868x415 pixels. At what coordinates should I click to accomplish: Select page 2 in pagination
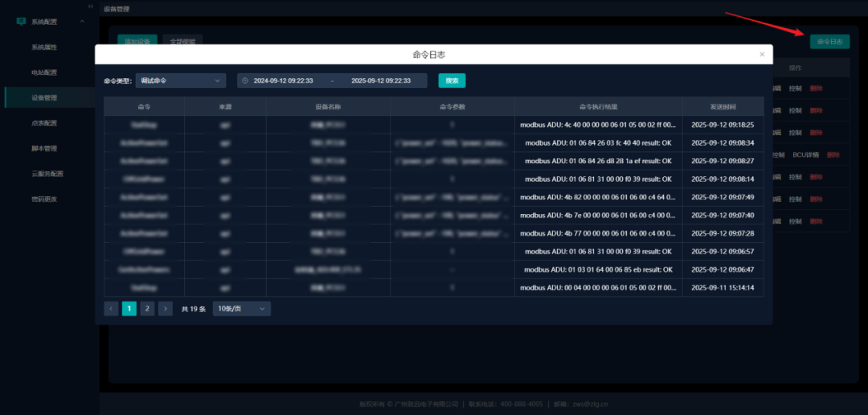point(147,309)
